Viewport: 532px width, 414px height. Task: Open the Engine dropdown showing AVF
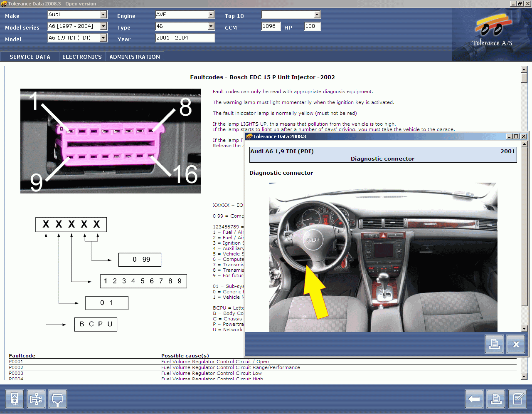pos(211,15)
